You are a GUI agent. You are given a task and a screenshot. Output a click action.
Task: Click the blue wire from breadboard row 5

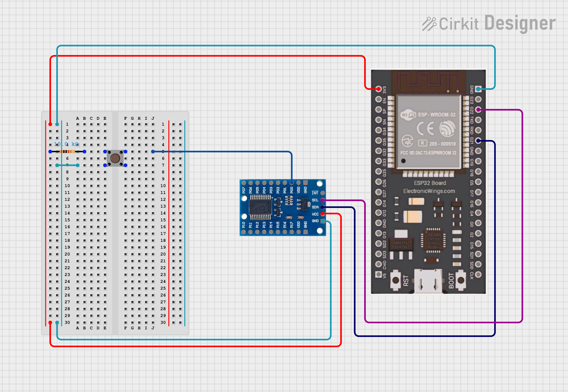(x=221, y=152)
